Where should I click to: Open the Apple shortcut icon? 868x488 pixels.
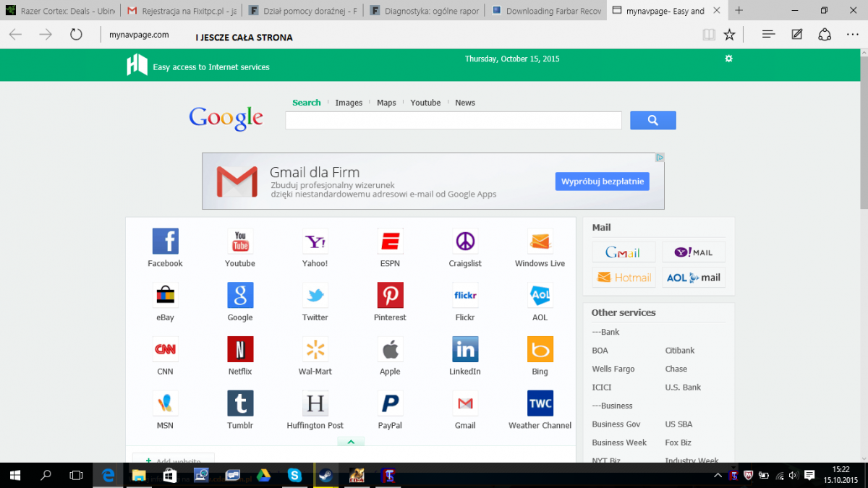point(390,349)
